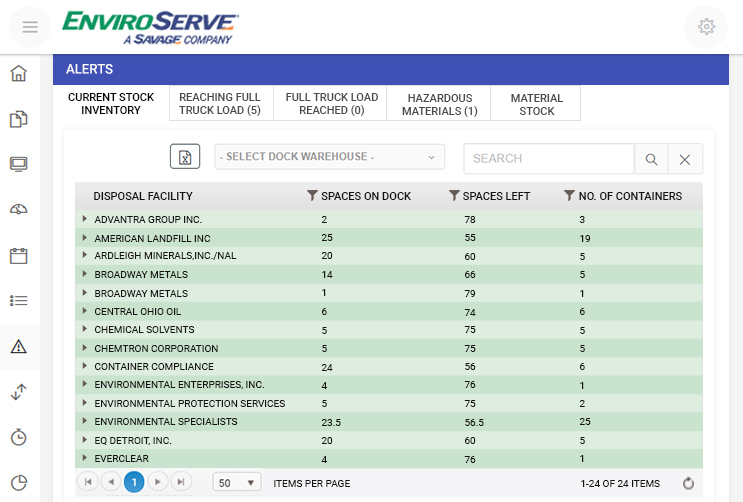Expand Environmental Protection Services row
The image size is (743, 502).
tap(84, 403)
